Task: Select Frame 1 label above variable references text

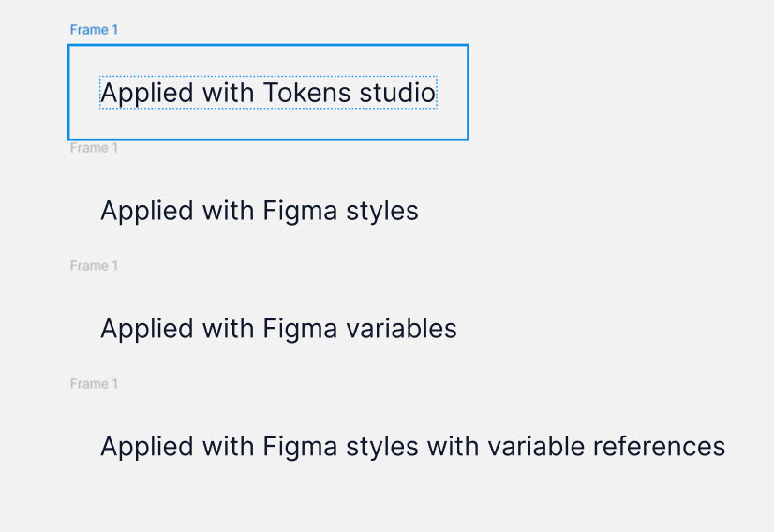Action: pyautogui.click(x=94, y=383)
